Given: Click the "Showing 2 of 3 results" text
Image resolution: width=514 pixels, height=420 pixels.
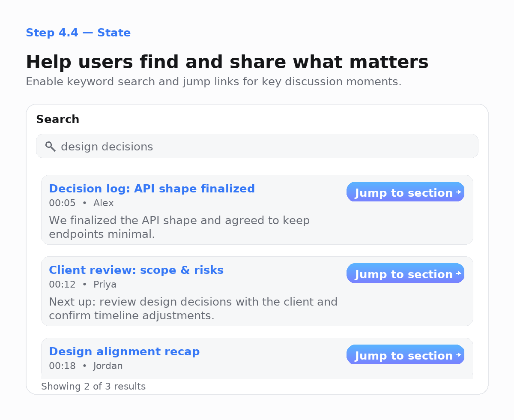Looking at the screenshot, I should point(93,386).
